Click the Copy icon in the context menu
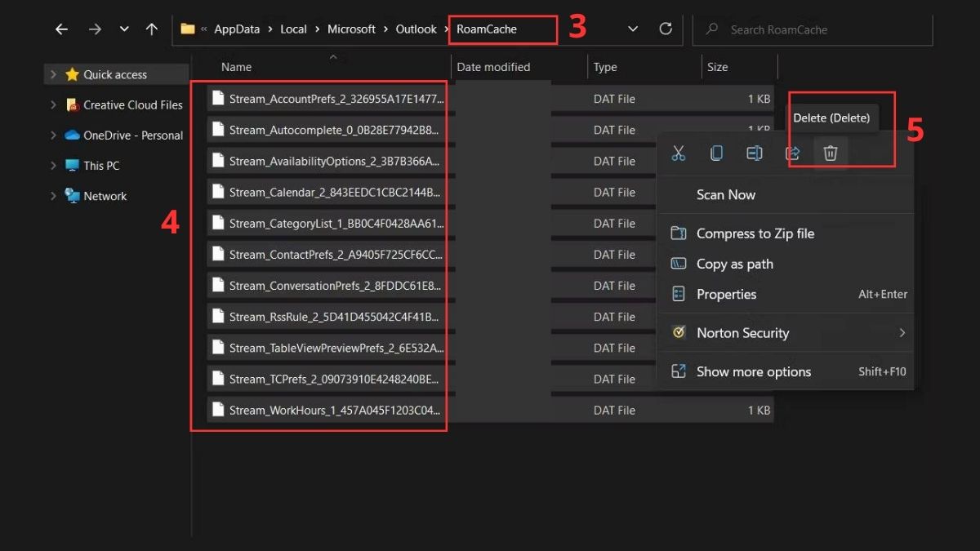This screenshot has height=551, width=980. (x=716, y=153)
